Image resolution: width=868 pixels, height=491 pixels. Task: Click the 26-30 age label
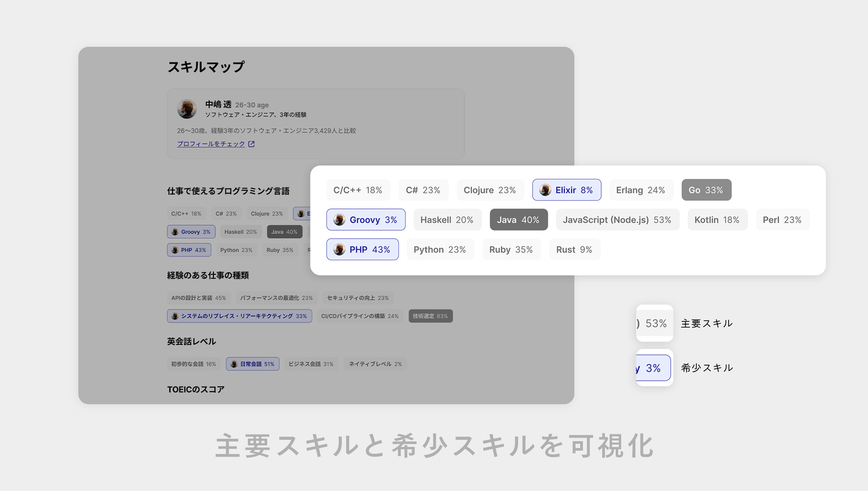(x=252, y=105)
